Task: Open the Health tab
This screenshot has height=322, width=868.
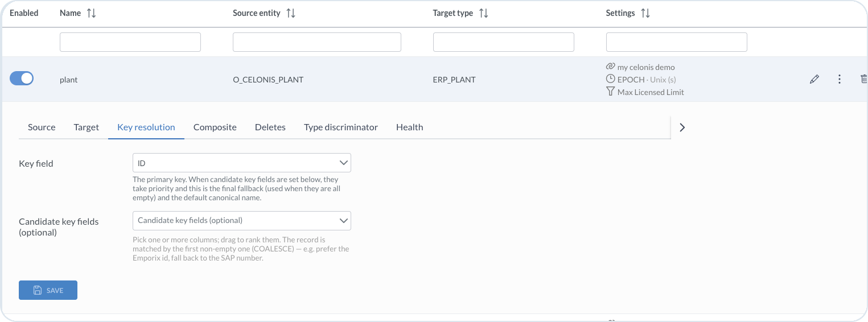Action: 410,127
